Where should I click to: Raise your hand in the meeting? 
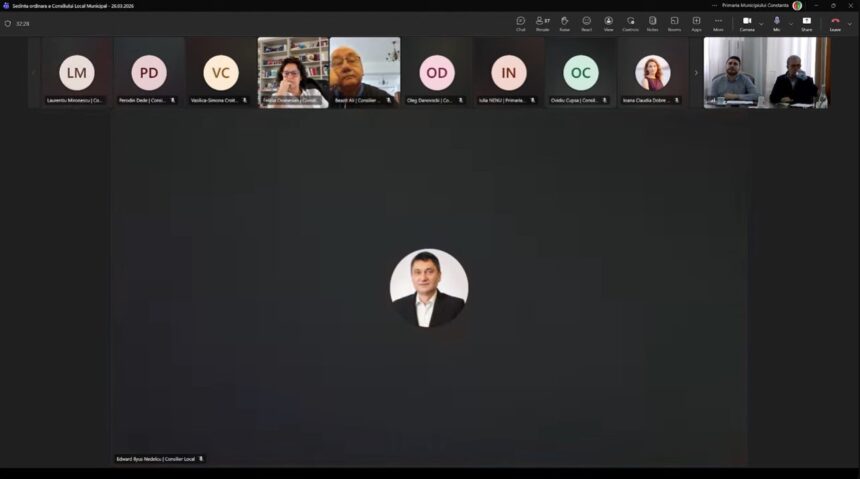click(564, 23)
